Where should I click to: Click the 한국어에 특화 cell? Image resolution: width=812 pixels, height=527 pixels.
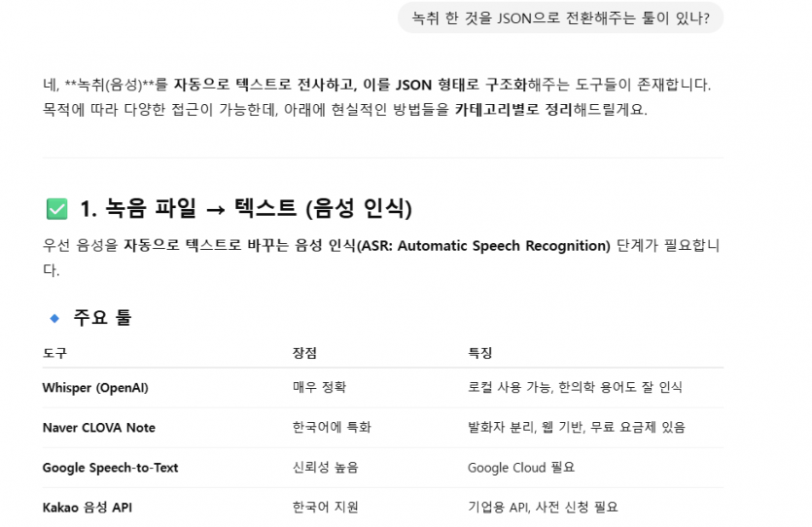[332, 427]
